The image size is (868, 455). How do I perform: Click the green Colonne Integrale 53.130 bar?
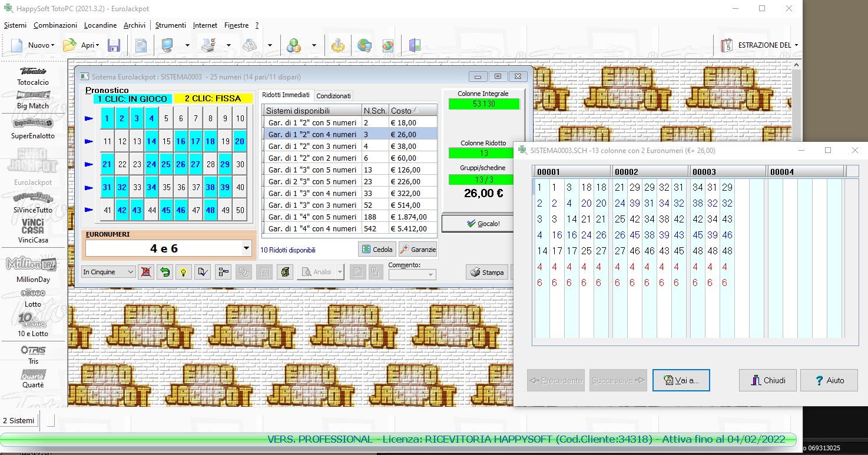[x=483, y=104]
